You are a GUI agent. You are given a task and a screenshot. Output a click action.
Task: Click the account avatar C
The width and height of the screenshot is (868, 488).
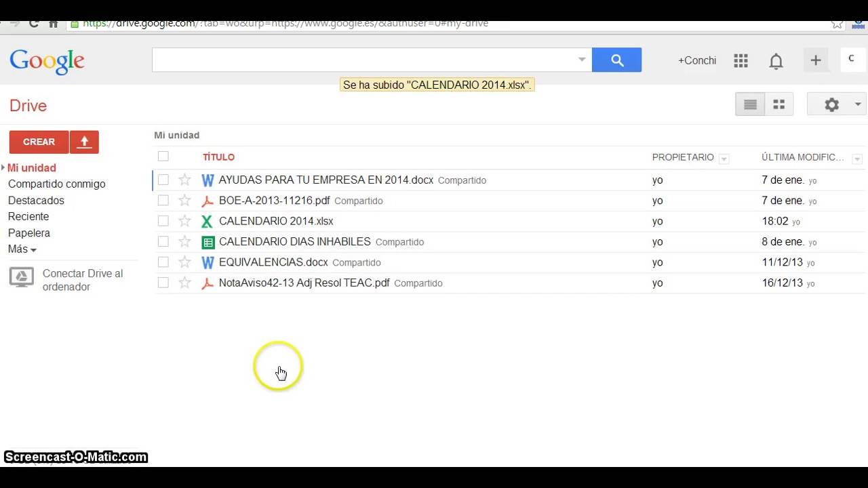click(x=852, y=60)
